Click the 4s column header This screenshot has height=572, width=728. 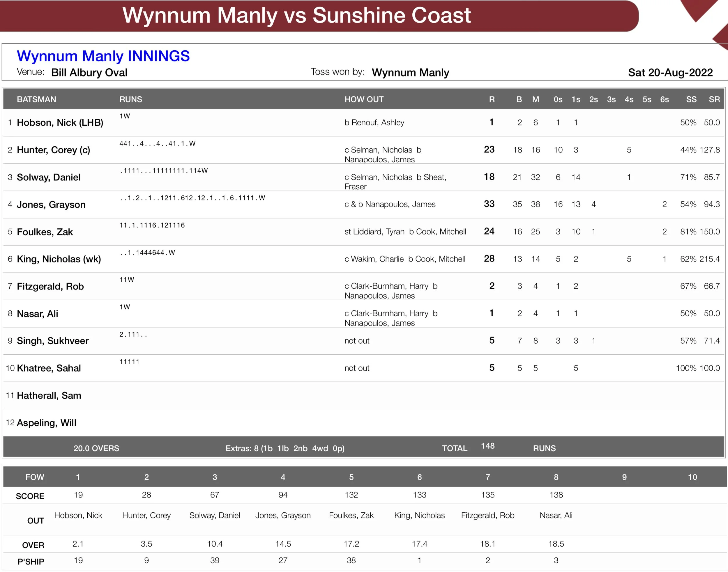(x=628, y=100)
